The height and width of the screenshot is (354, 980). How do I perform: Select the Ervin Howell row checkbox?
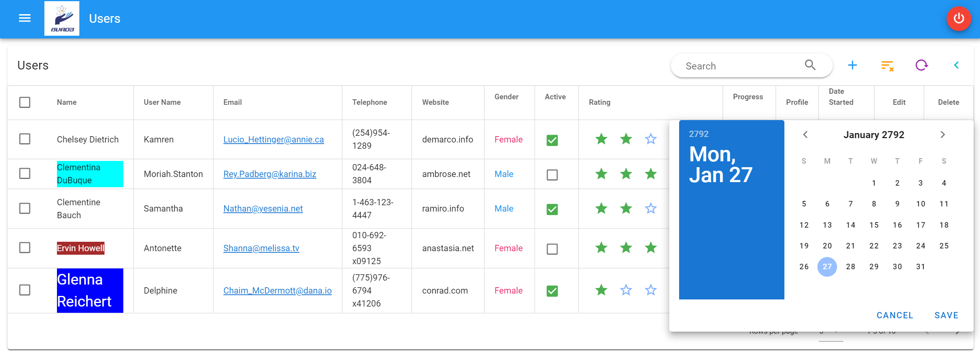tap(25, 248)
